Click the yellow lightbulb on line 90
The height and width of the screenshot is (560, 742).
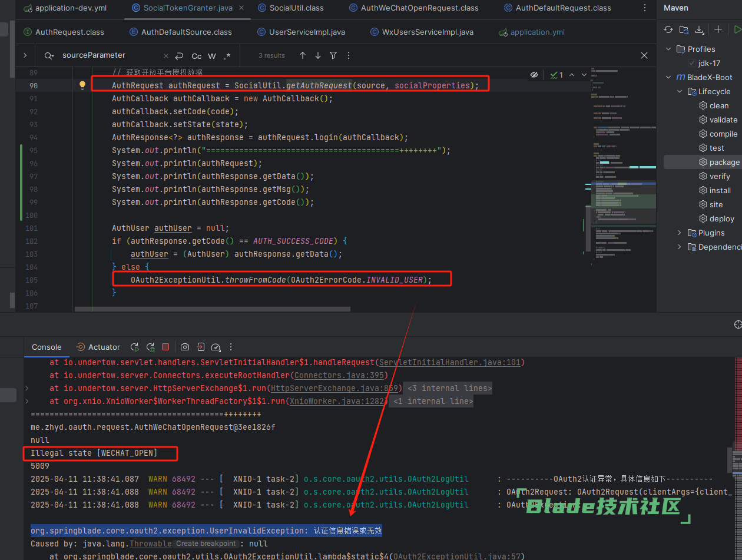(82, 85)
